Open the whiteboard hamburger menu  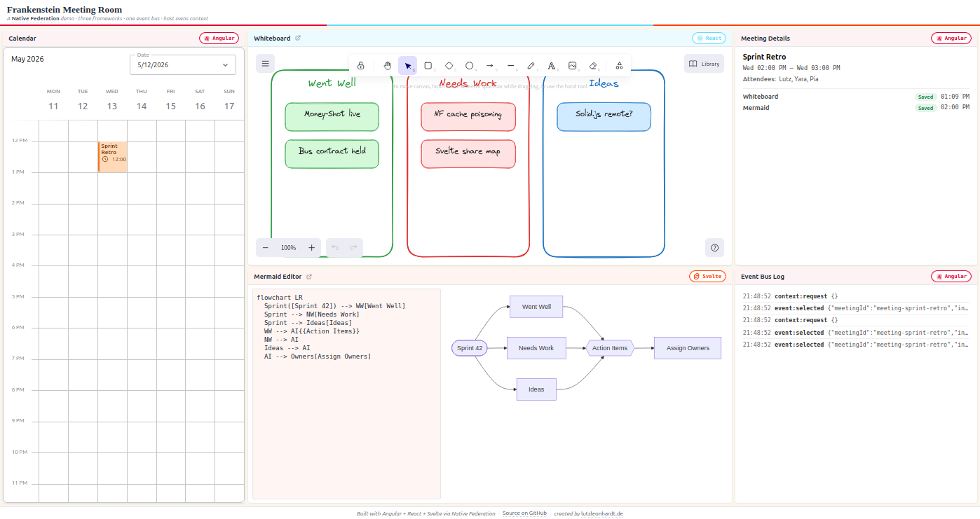pos(265,64)
